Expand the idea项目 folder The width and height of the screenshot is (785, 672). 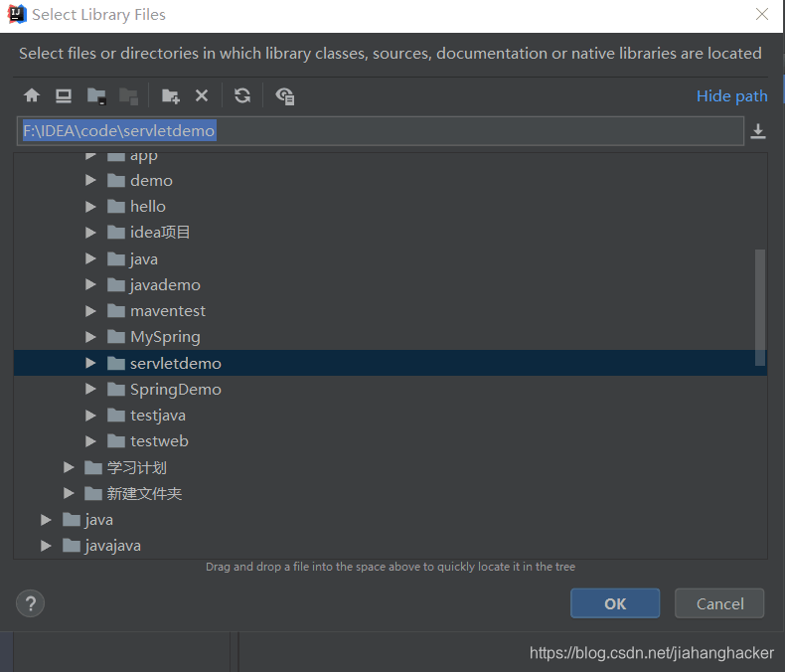click(90, 233)
